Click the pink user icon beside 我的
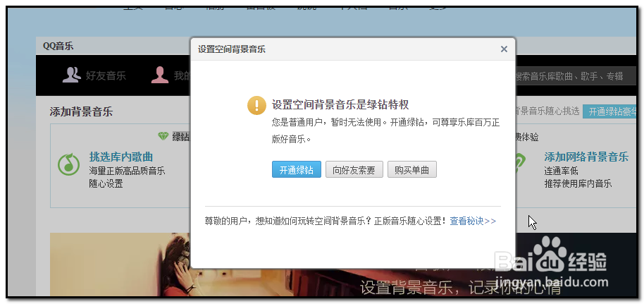This screenshot has height=304, width=644. (160, 75)
